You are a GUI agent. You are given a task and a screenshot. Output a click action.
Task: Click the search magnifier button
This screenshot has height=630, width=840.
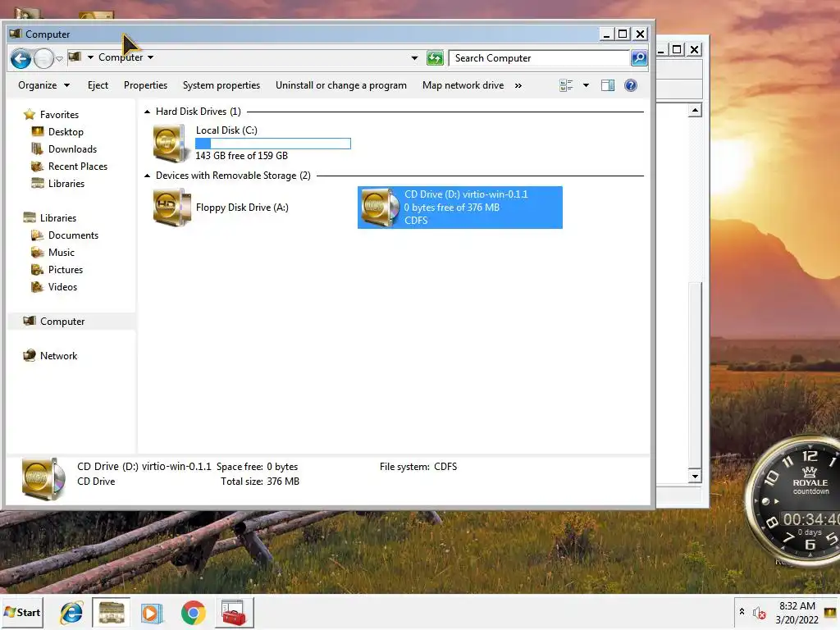pos(638,58)
